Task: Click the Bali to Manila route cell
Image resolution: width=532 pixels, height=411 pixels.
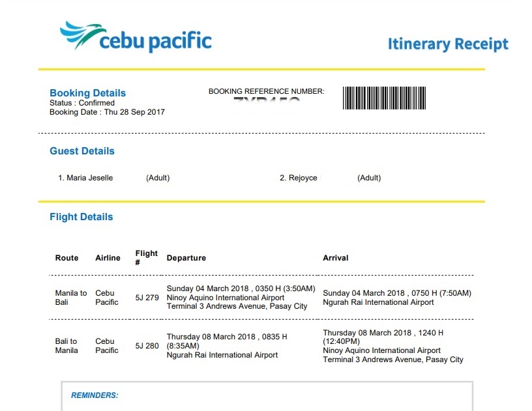Action: click(66, 346)
